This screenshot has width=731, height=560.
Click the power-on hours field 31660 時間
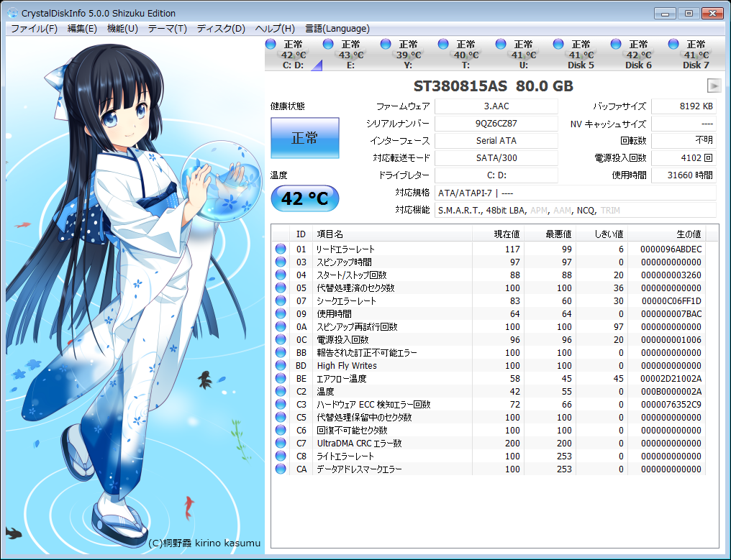[684, 175]
